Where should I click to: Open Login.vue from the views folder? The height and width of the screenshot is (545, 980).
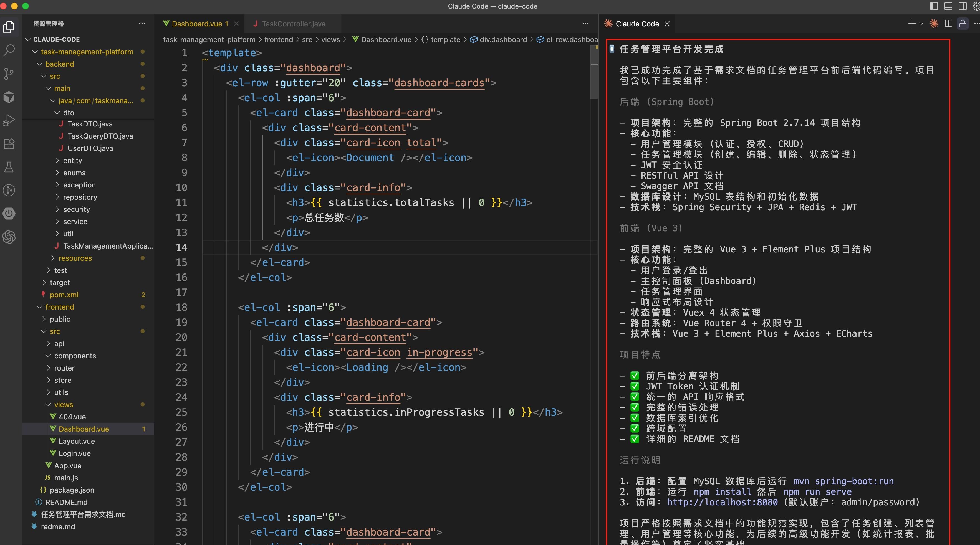coord(75,453)
